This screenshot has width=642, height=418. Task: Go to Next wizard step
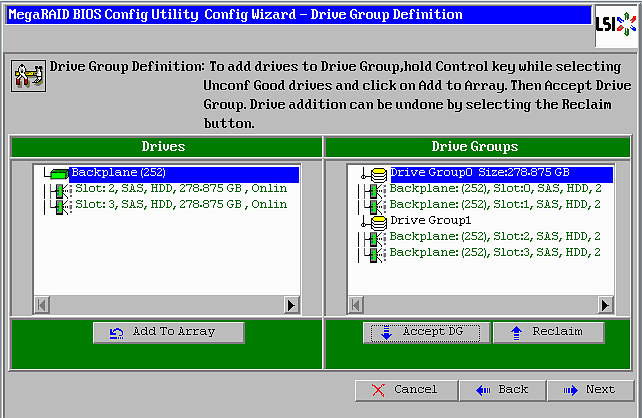590,389
